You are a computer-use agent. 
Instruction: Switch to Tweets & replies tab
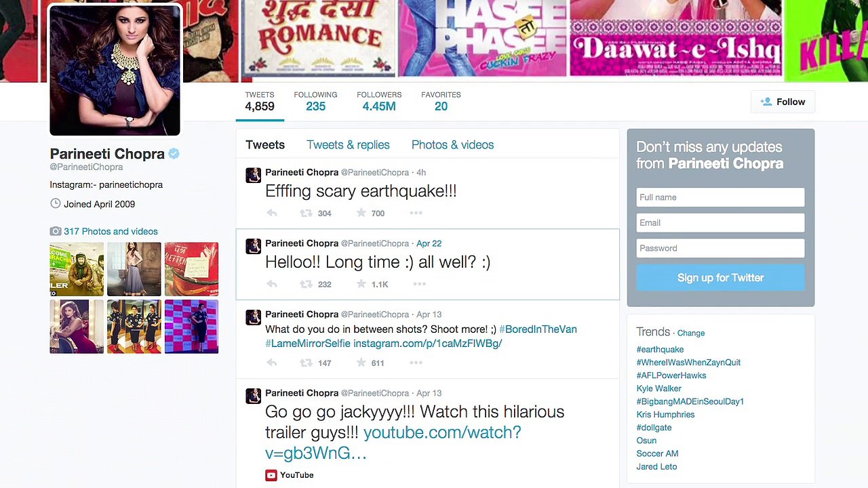pyautogui.click(x=348, y=145)
